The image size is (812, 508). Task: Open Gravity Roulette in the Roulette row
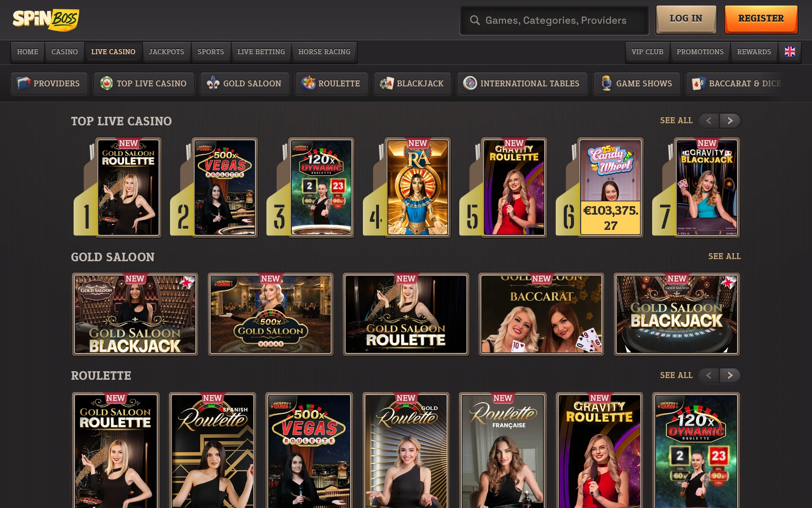[599, 450]
